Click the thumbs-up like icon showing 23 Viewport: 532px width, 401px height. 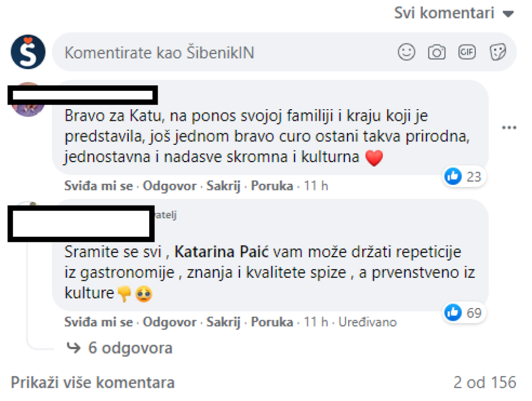(453, 176)
